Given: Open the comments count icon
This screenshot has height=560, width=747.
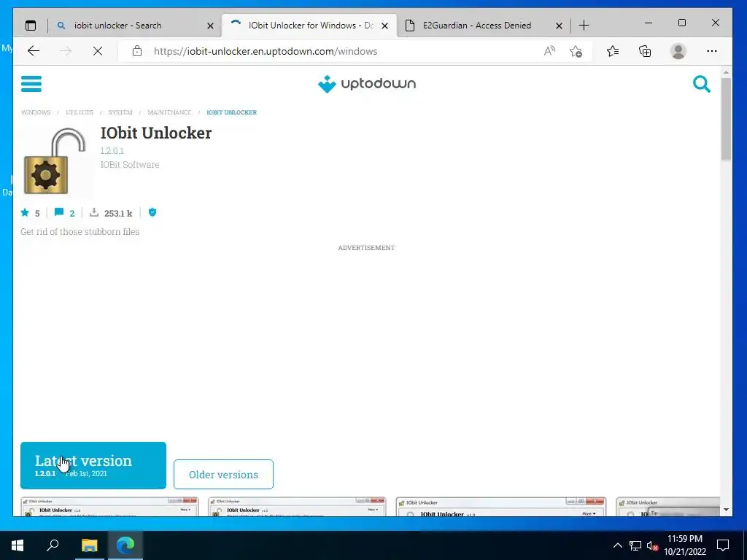Looking at the screenshot, I should pos(59,212).
